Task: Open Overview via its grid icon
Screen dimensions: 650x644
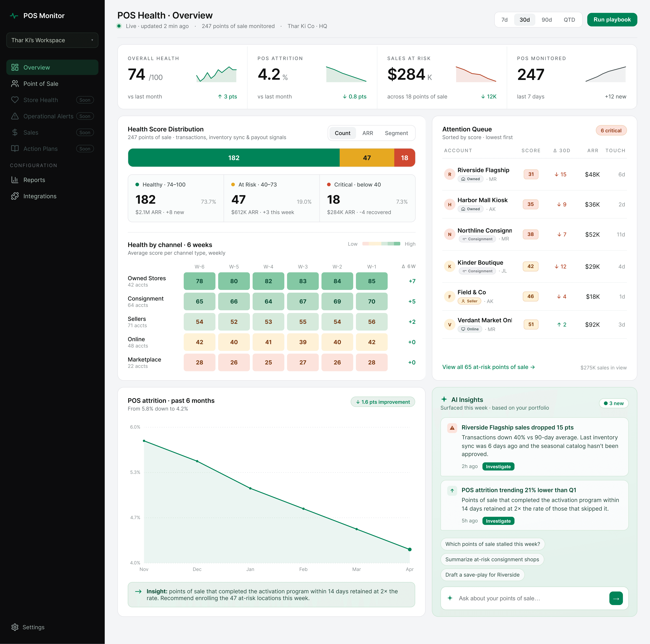Action: click(15, 67)
